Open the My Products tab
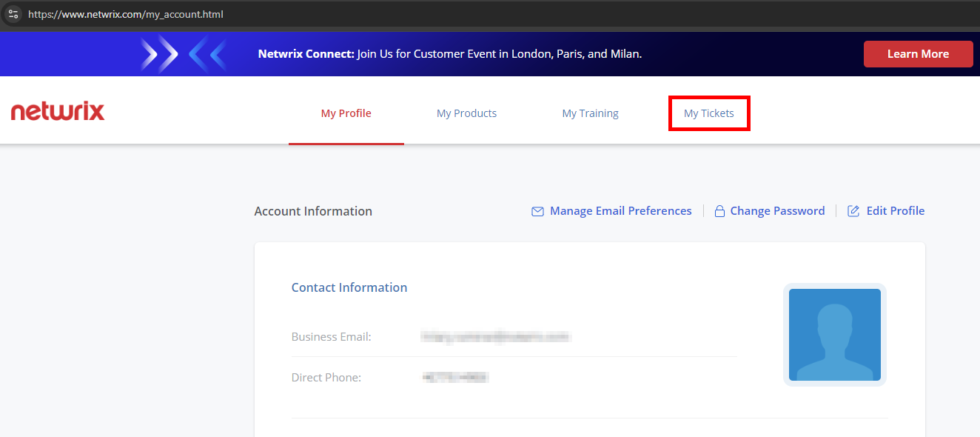 click(x=466, y=113)
